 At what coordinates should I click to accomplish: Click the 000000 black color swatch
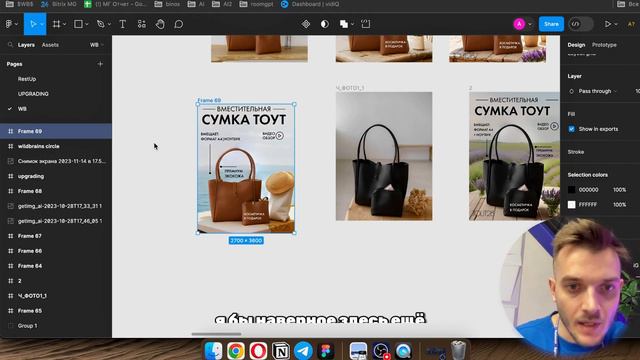571,190
